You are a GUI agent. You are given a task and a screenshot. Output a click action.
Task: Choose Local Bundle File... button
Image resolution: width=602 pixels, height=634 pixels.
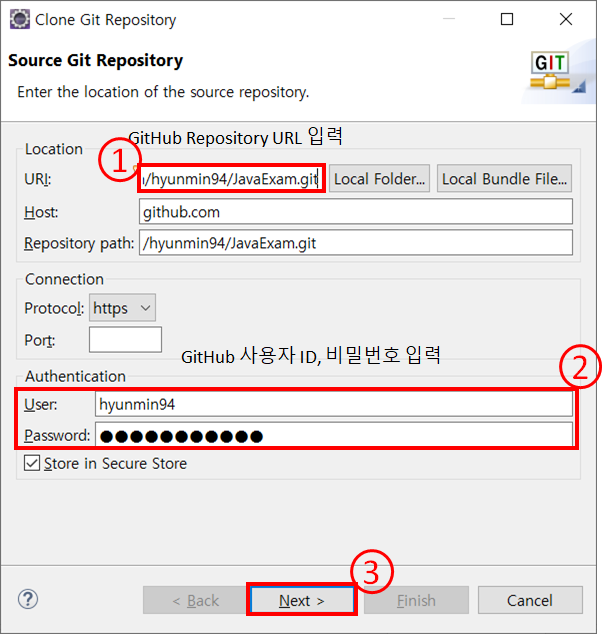pyautogui.click(x=504, y=178)
